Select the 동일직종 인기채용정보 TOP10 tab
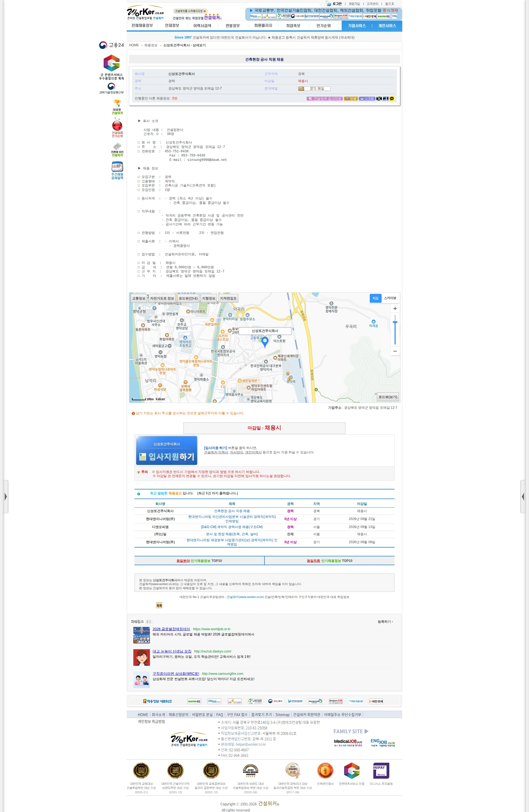 (329, 561)
